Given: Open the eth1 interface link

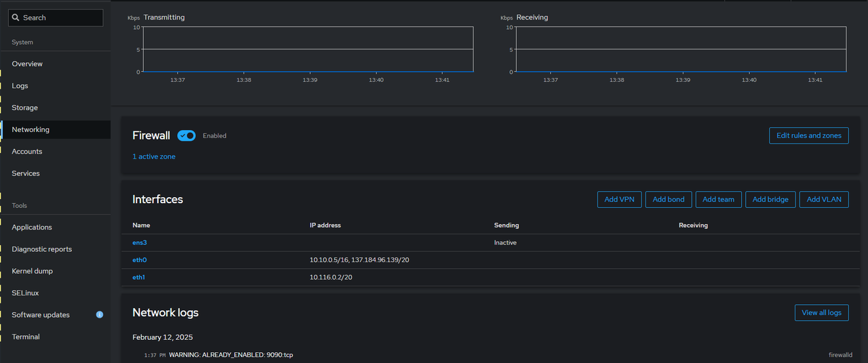Looking at the screenshot, I should (x=139, y=278).
